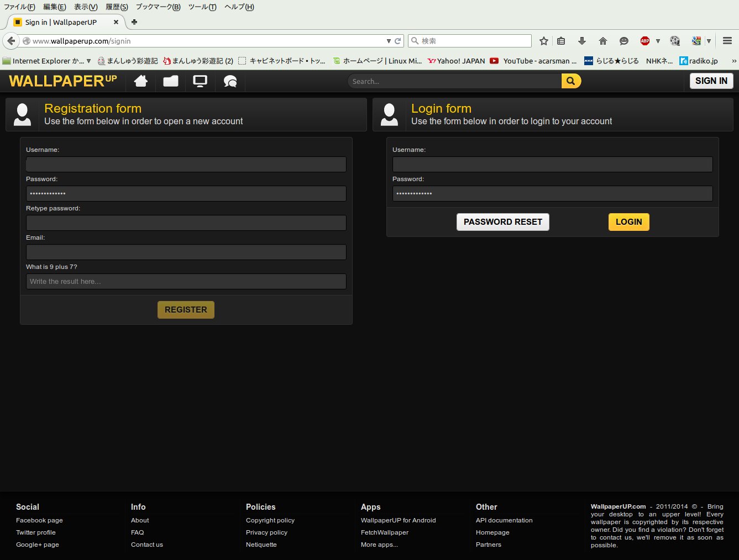Open the browser downloads arrow icon
Viewport: 739px width, 560px height.
[582, 41]
